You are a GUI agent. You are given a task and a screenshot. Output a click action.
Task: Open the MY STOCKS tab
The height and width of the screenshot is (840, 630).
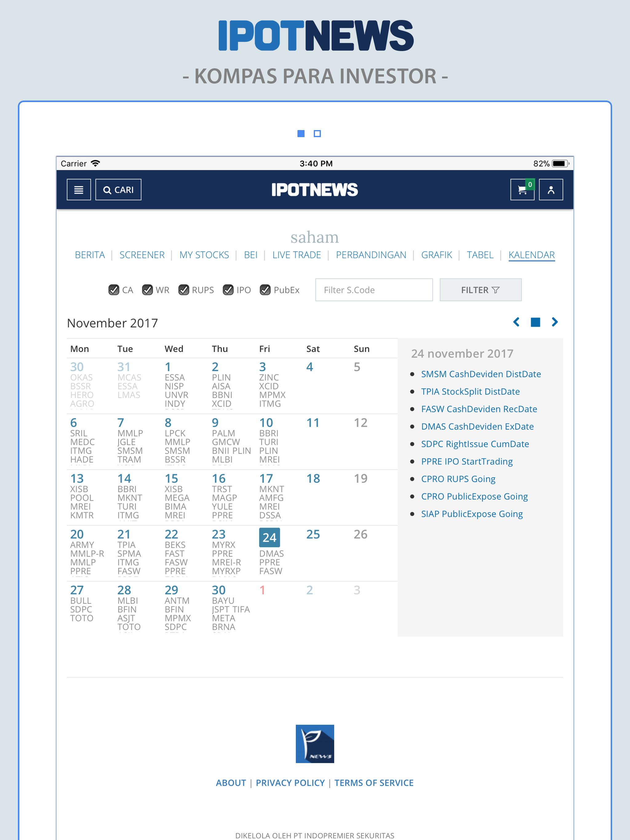204,255
